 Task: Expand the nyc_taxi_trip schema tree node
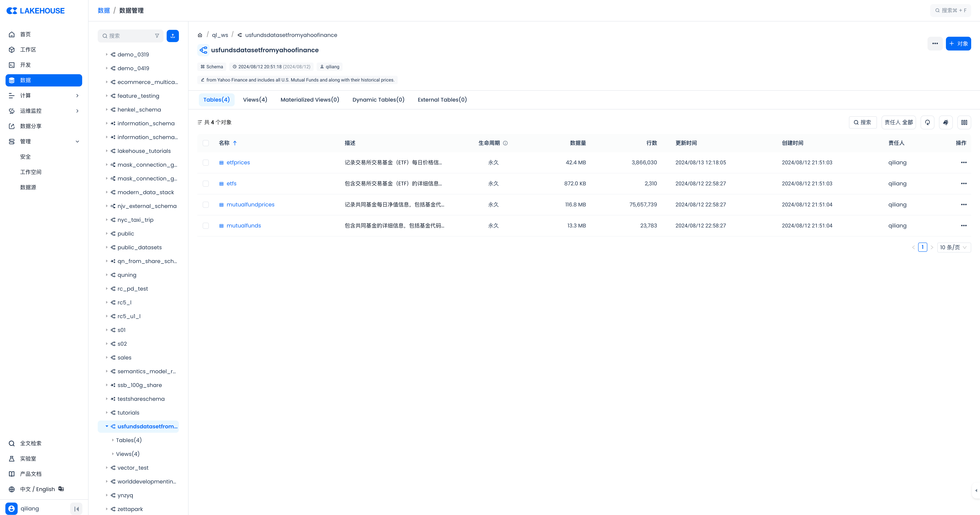tap(107, 220)
